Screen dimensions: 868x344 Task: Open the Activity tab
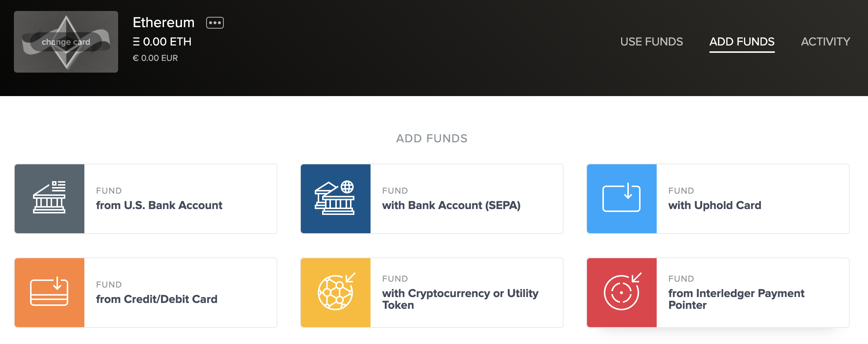coord(825,42)
